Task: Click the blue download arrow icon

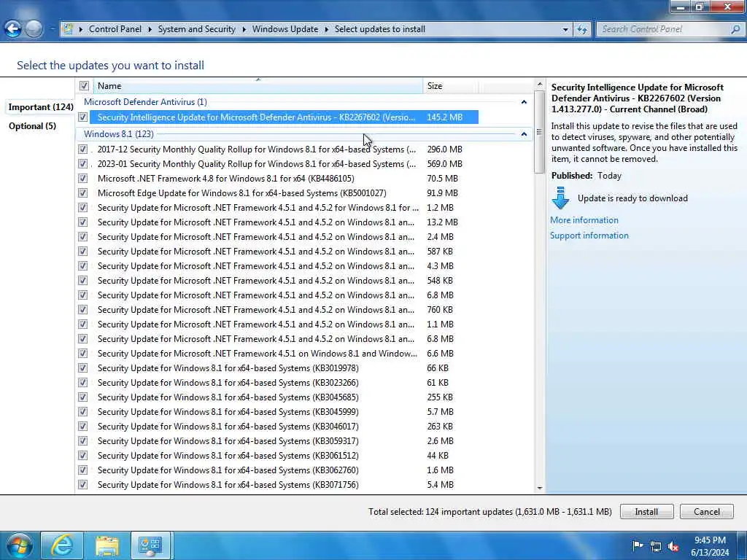Action: 560,198
